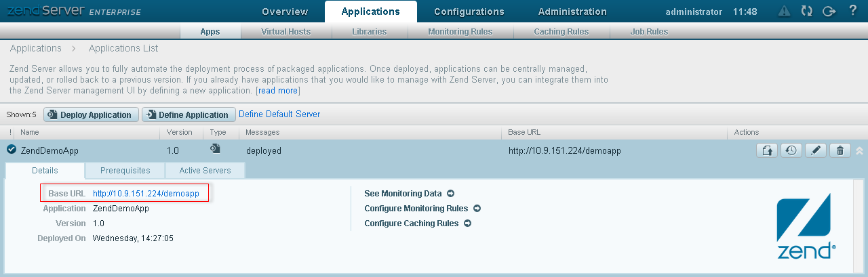
Task: Click the ZendDemoApp status check icon
Action: 12,150
